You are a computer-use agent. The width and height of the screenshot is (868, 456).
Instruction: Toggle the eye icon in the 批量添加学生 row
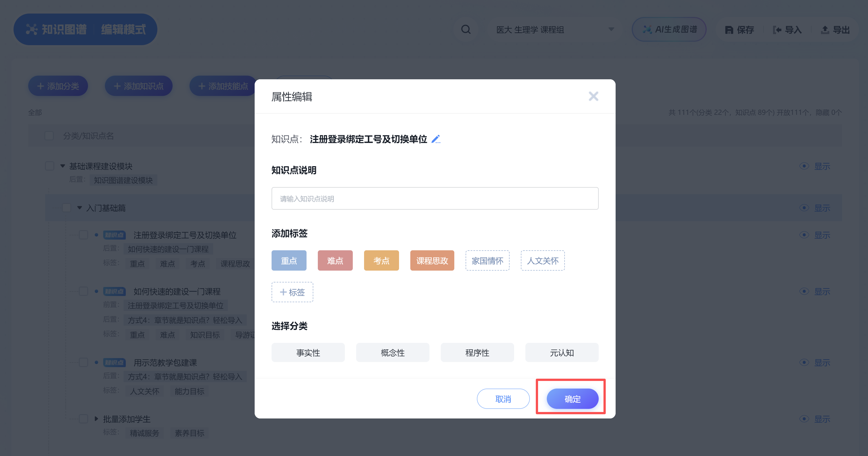click(x=804, y=418)
